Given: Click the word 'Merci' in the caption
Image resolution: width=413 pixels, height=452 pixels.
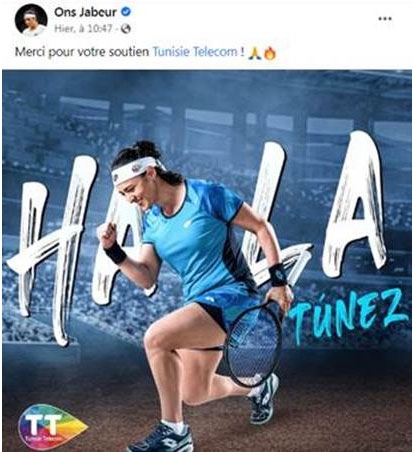Looking at the screenshot, I should coord(30,52).
